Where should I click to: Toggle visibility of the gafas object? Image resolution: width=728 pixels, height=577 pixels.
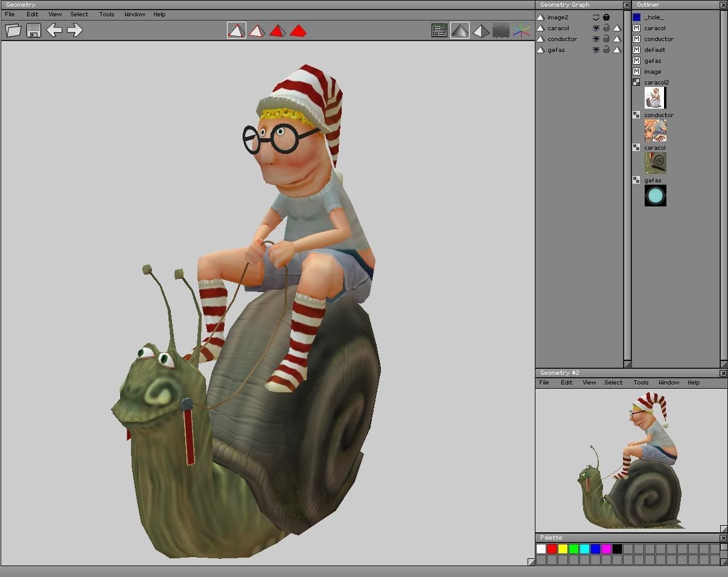596,50
